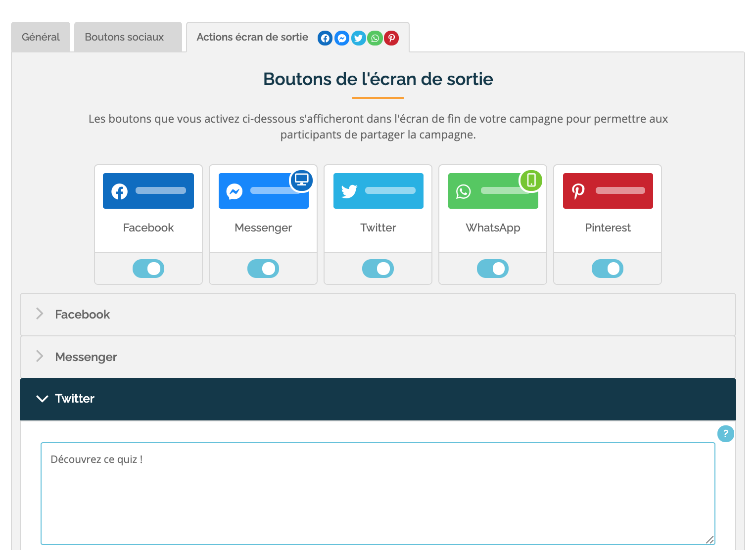Screen dimensions: 756x550
Task: Click the WhatsApp preview button thumbnail
Action: [x=493, y=191]
